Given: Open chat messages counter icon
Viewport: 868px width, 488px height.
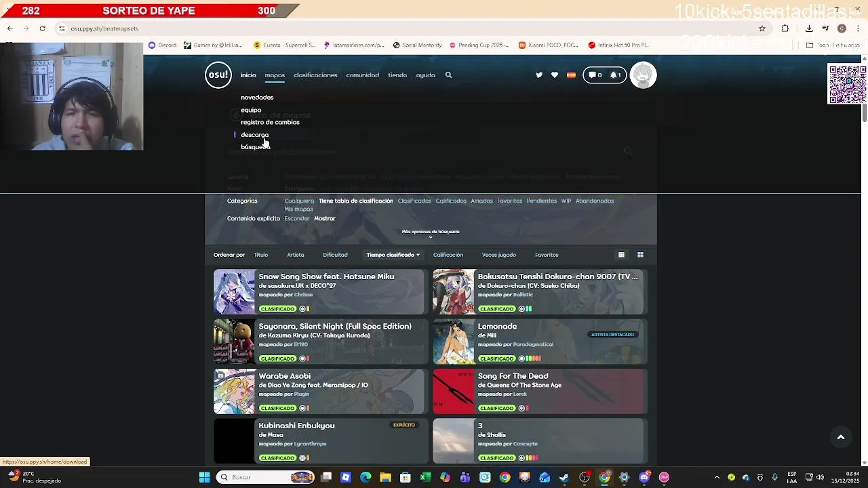Looking at the screenshot, I should coord(595,75).
